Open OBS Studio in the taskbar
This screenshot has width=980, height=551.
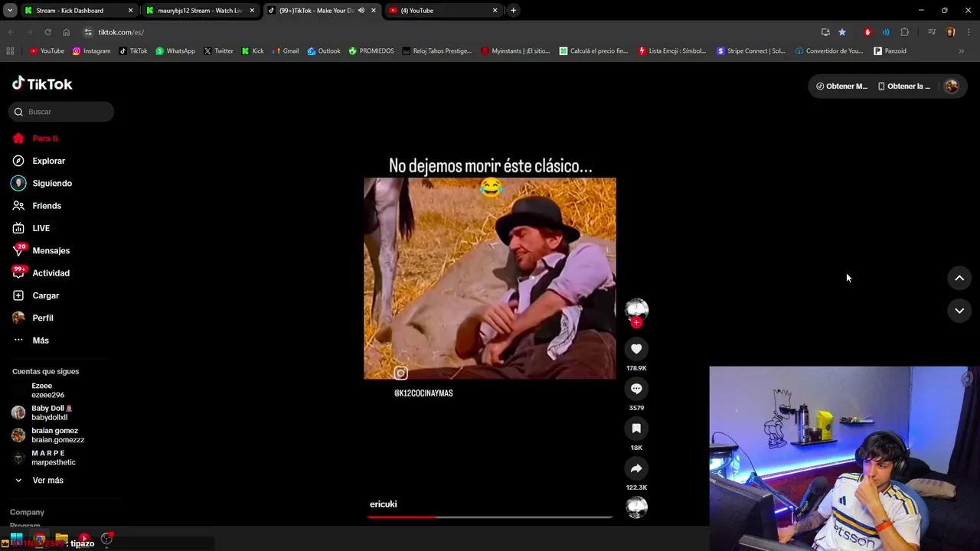[106, 538]
